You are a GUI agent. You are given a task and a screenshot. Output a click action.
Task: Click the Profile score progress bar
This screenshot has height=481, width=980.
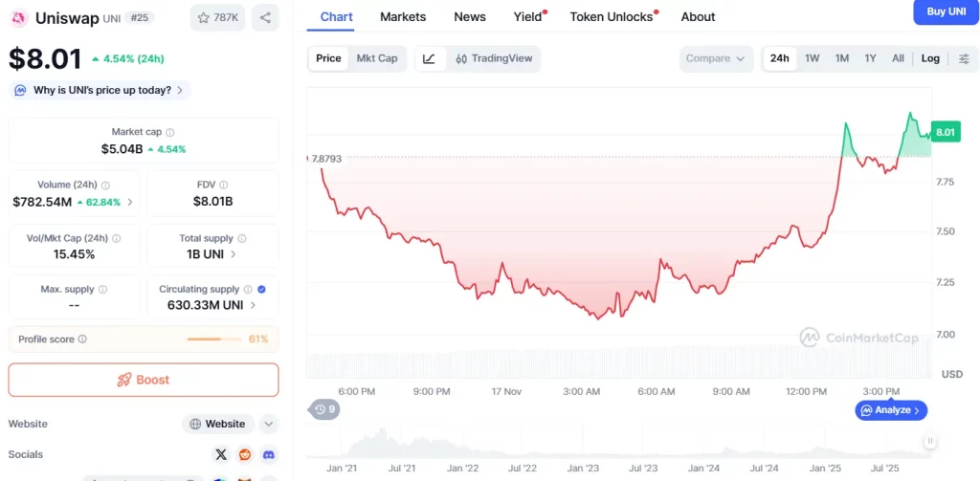[x=213, y=339]
